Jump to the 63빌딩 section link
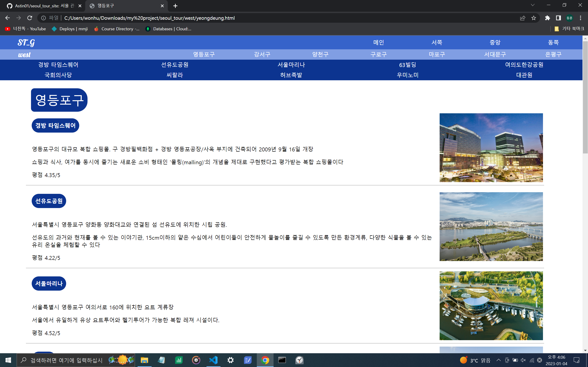Viewport: 588px width, 367px height. (407, 65)
